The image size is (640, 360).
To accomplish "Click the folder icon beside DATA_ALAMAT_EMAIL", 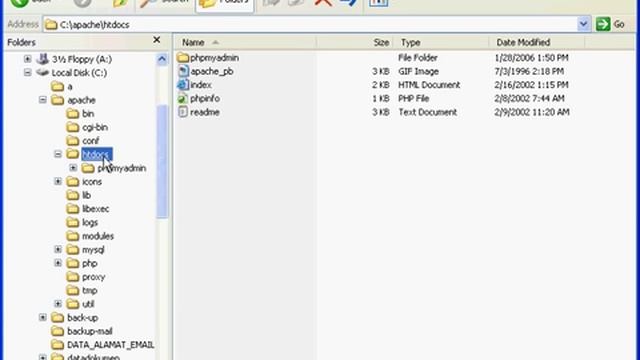I will (58, 345).
